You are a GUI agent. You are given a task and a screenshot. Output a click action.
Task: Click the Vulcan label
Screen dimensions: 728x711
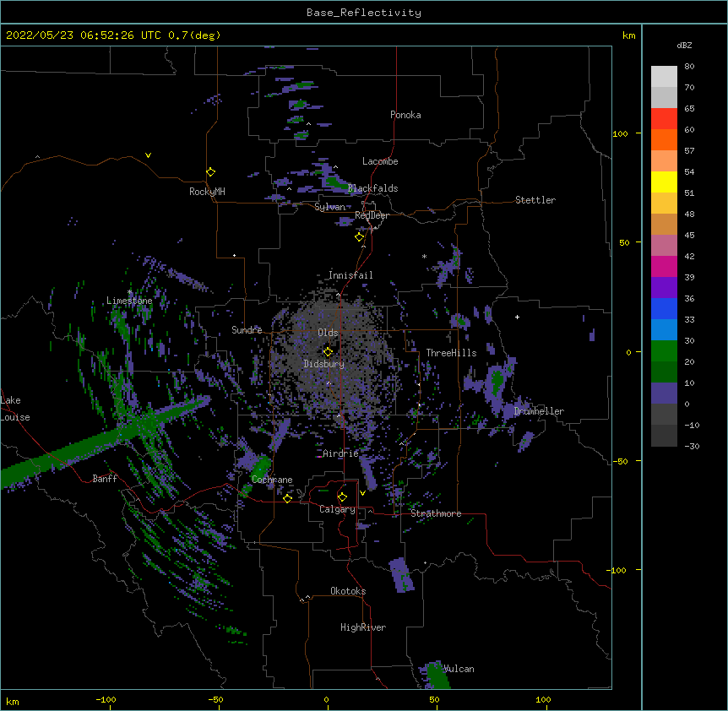coord(459,669)
